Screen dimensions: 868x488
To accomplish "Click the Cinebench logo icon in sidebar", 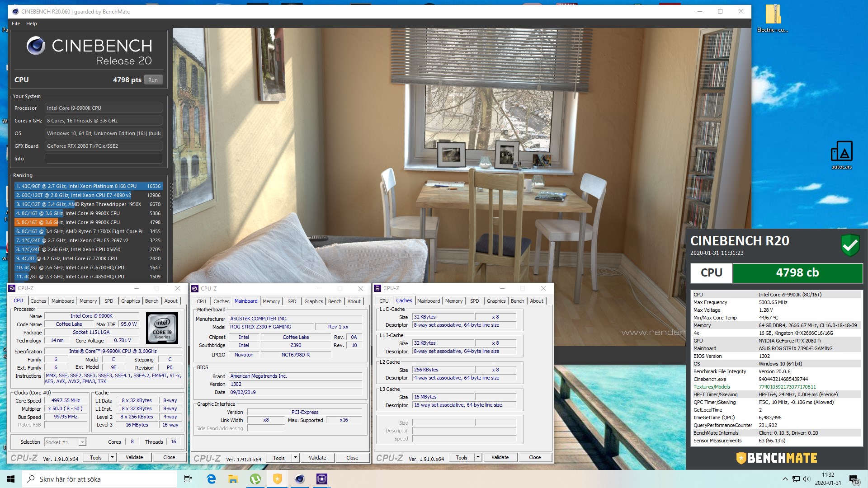I will [x=36, y=45].
